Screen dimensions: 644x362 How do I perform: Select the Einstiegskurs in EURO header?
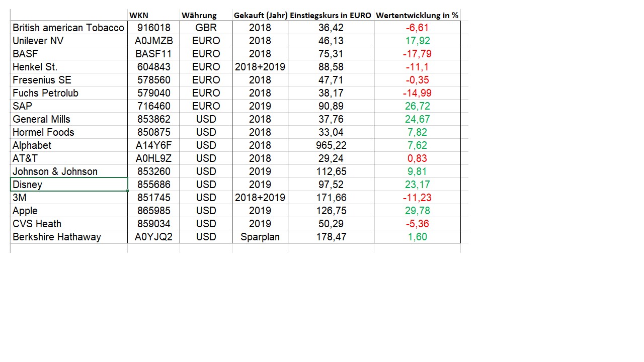click(331, 16)
